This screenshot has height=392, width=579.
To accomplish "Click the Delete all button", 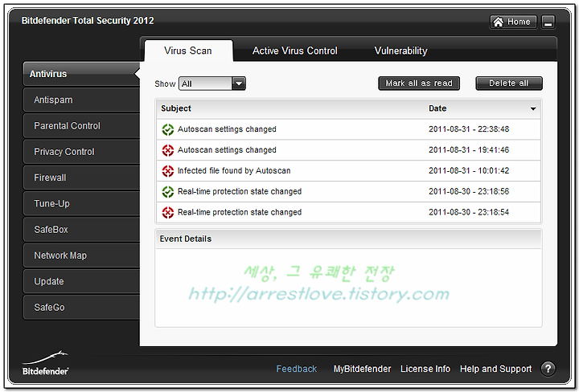I will coord(509,84).
